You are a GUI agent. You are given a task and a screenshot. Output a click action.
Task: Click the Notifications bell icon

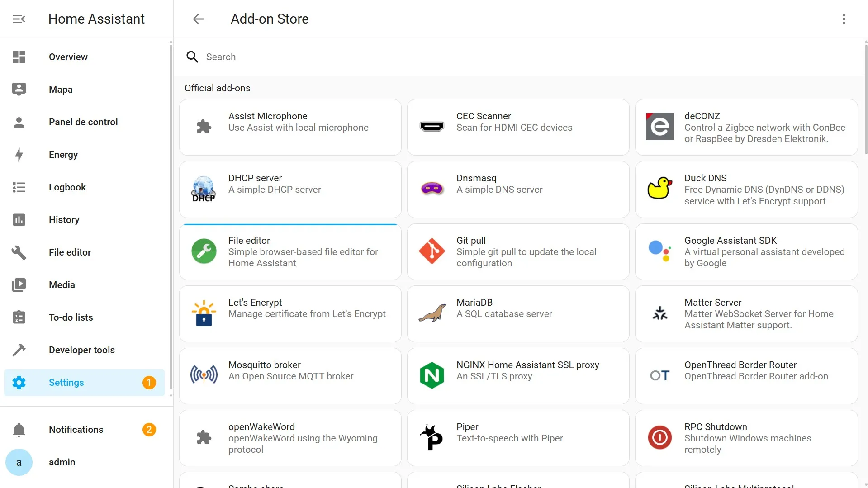19,430
